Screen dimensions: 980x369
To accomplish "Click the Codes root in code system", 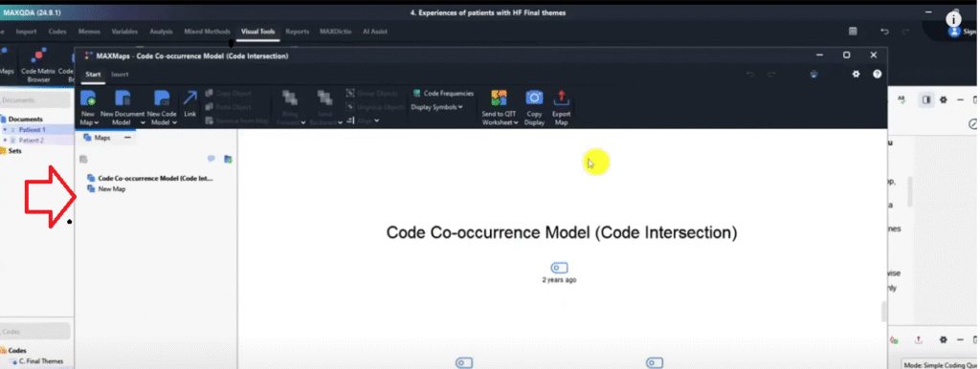I will (x=17, y=350).
